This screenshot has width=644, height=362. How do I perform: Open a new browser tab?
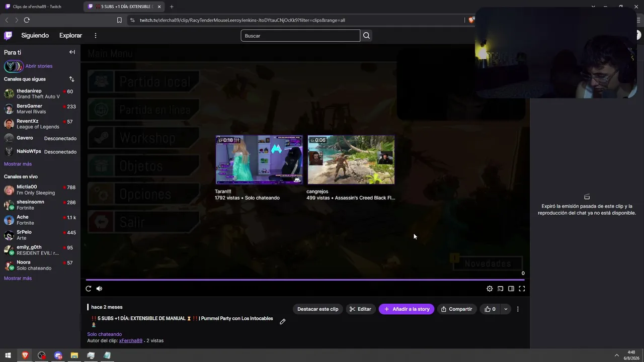[172, 7]
